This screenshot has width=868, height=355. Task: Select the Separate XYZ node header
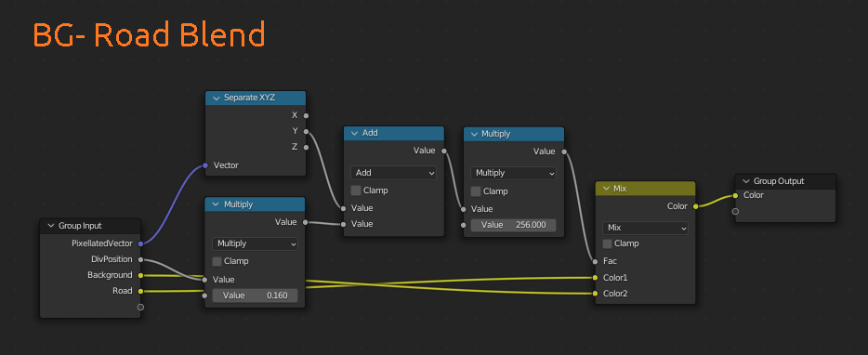click(x=256, y=98)
